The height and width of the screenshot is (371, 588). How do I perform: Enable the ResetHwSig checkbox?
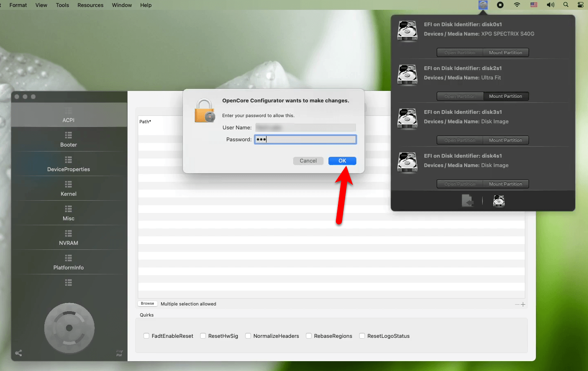pos(203,336)
